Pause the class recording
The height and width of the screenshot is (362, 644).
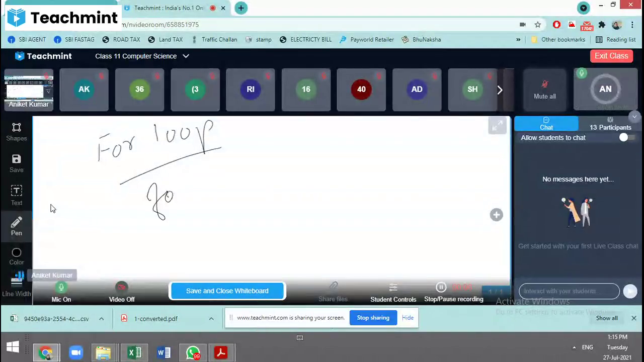(x=441, y=288)
